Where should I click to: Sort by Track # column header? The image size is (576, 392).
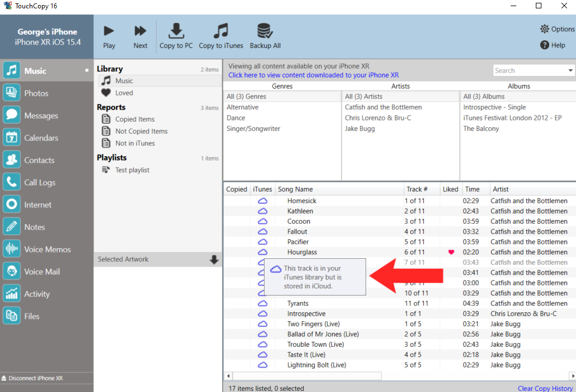tap(422, 189)
